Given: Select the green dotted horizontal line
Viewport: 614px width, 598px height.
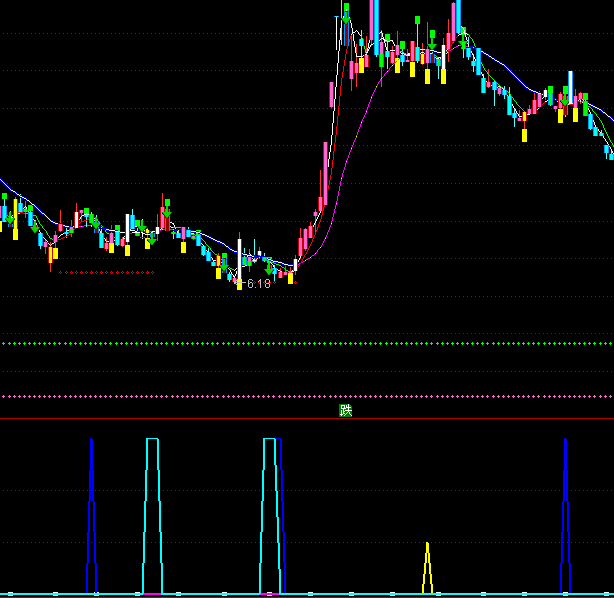Looking at the screenshot, I should click(300, 343).
